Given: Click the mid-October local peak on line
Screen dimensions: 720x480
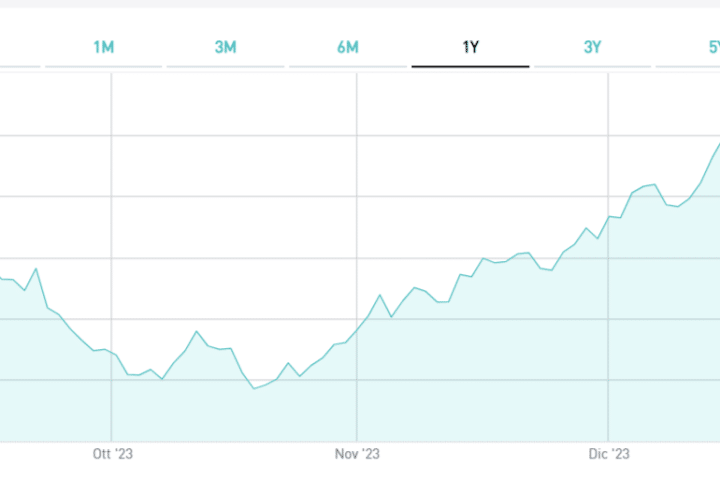Looking at the screenshot, I should pyautogui.click(x=196, y=331).
